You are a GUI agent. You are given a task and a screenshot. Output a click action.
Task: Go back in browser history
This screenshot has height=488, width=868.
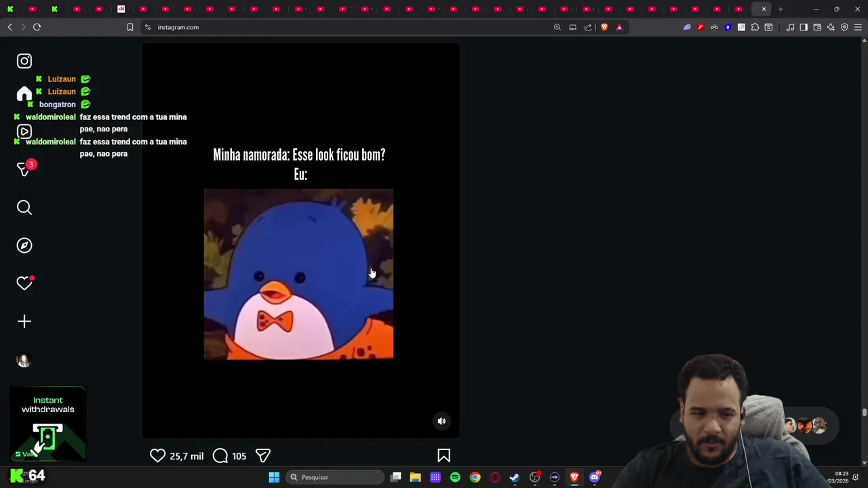coord(9,27)
